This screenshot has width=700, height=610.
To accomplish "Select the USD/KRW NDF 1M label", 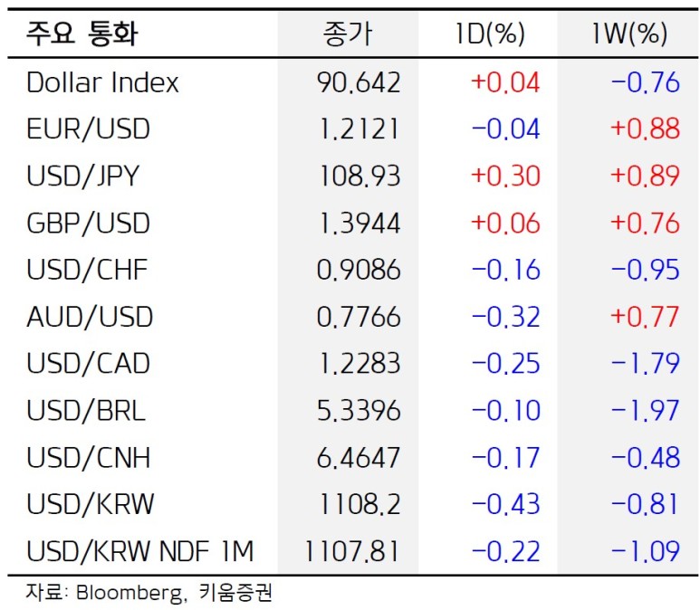I will coord(140,551).
